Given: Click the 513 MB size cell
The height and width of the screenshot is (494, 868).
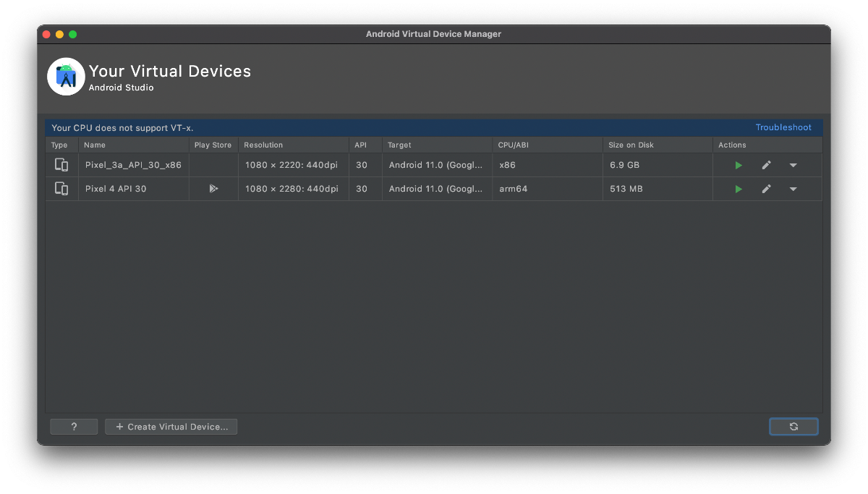Looking at the screenshot, I should coord(658,189).
